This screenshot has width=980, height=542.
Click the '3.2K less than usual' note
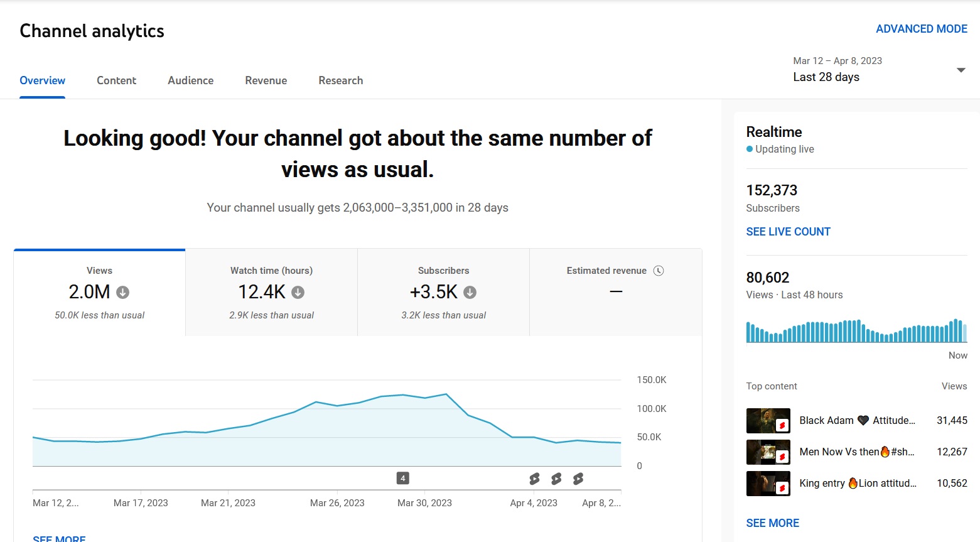[444, 315]
